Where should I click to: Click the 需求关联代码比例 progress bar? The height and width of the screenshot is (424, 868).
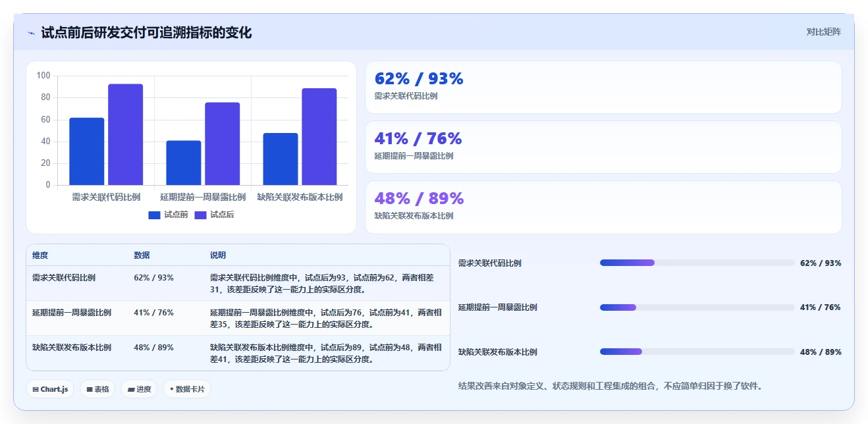tap(697, 263)
